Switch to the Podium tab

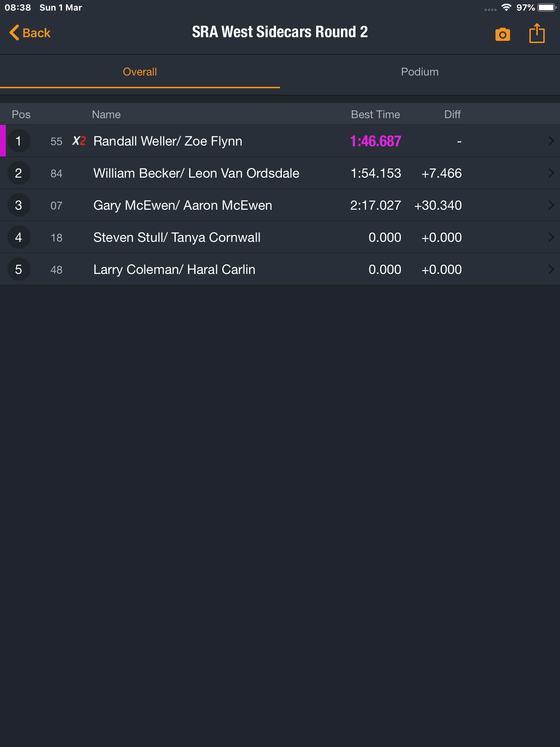(x=420, y=72)
